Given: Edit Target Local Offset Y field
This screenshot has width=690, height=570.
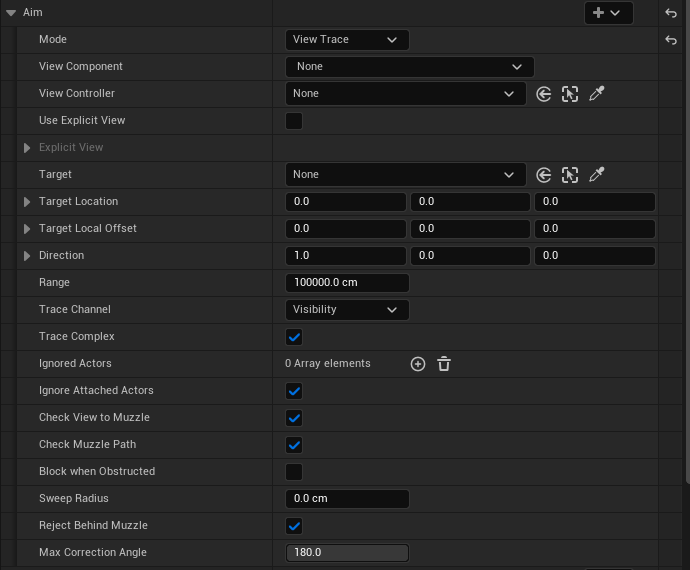Looking at the screenshot, I should click(x=470, y=229).
